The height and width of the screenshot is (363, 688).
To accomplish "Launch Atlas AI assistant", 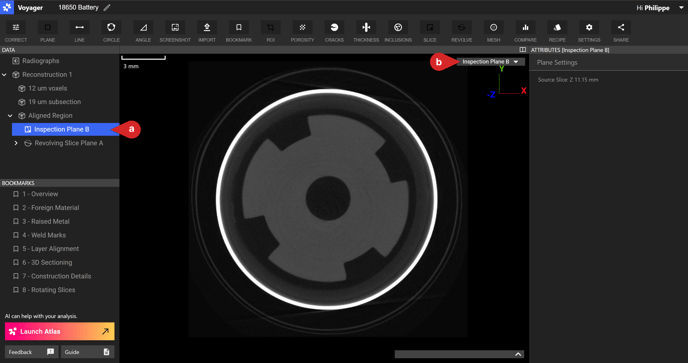I will [x=60, y=331].
